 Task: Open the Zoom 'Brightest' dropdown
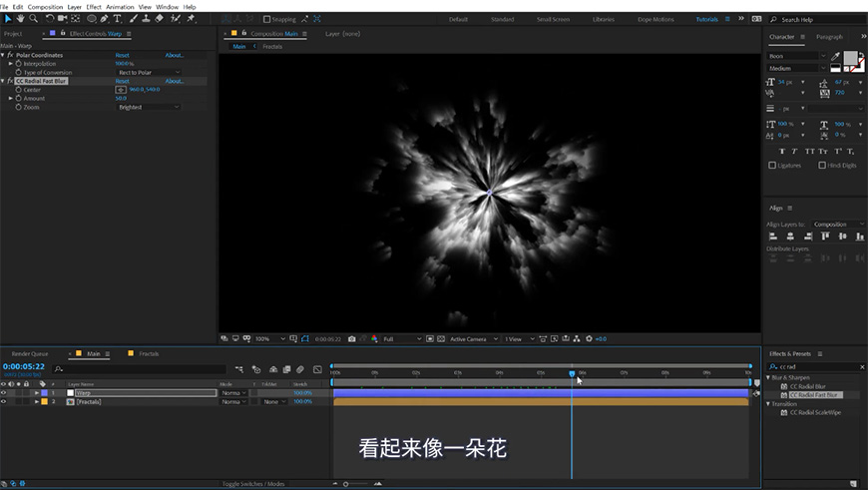point(149,107)
